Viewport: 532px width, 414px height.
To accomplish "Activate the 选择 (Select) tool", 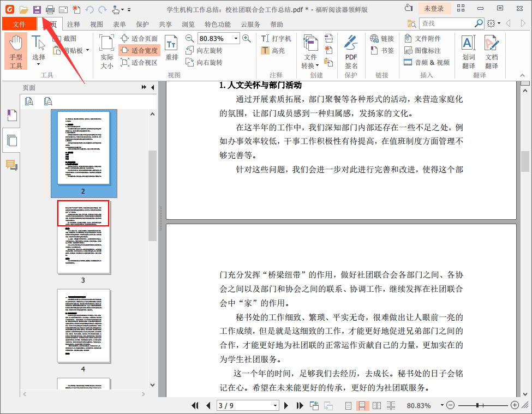I will pos(38,48).
